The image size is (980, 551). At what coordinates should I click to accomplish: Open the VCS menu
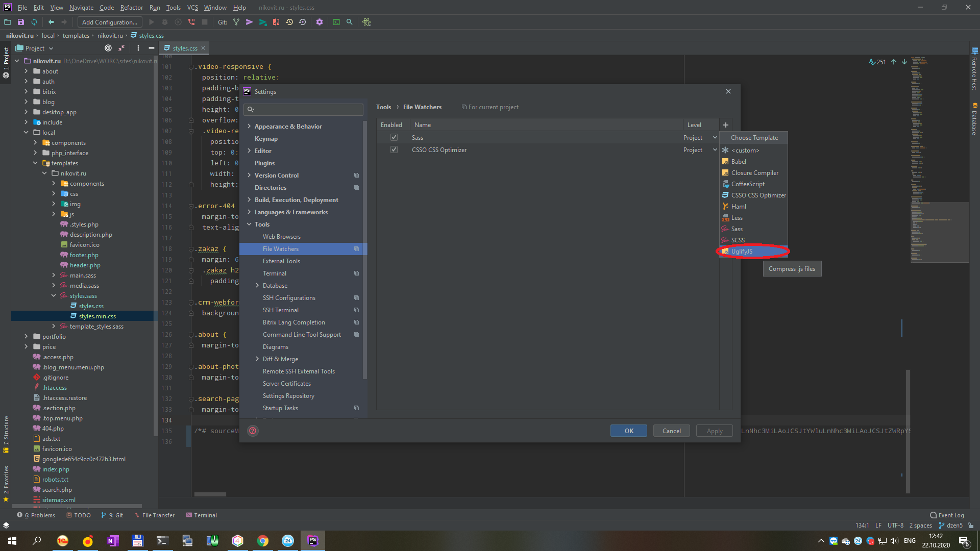192,8
